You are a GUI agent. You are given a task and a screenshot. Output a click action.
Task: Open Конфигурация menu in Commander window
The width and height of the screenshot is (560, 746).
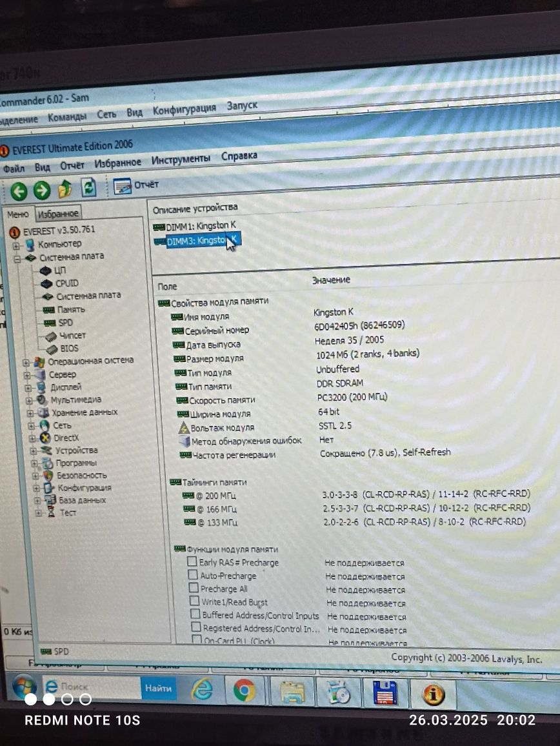point(184,110)
